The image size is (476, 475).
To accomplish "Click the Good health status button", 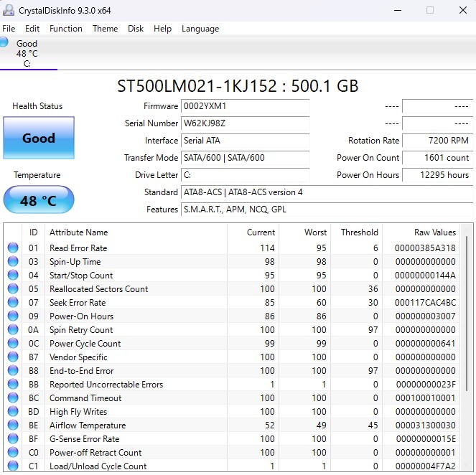I will pyautogui.click(x=39, y=138).
